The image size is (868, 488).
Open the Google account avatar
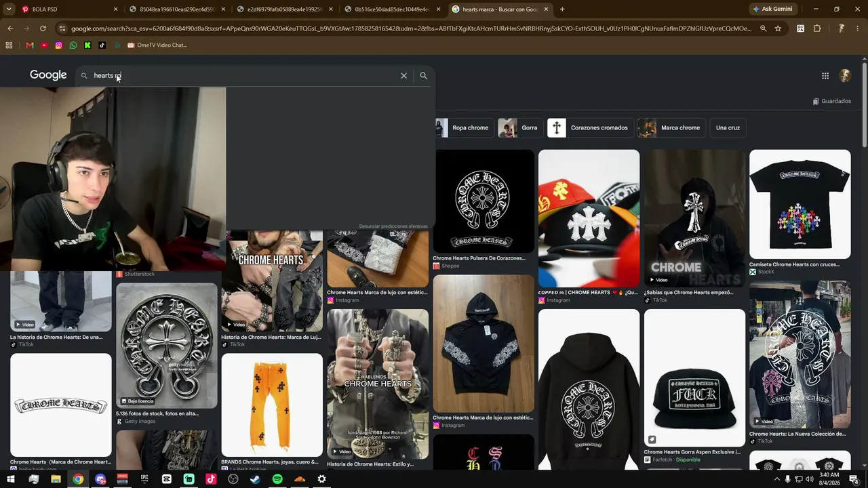845,76
